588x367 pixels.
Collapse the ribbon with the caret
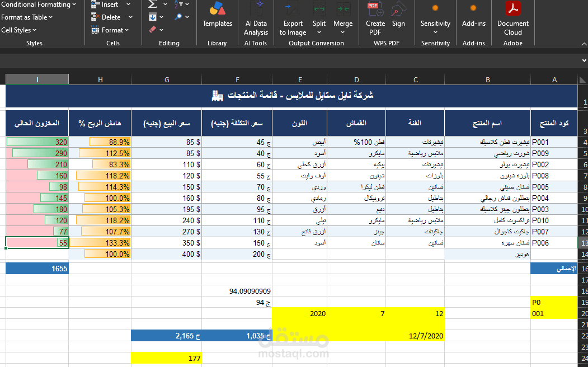[x=584, y=44]
